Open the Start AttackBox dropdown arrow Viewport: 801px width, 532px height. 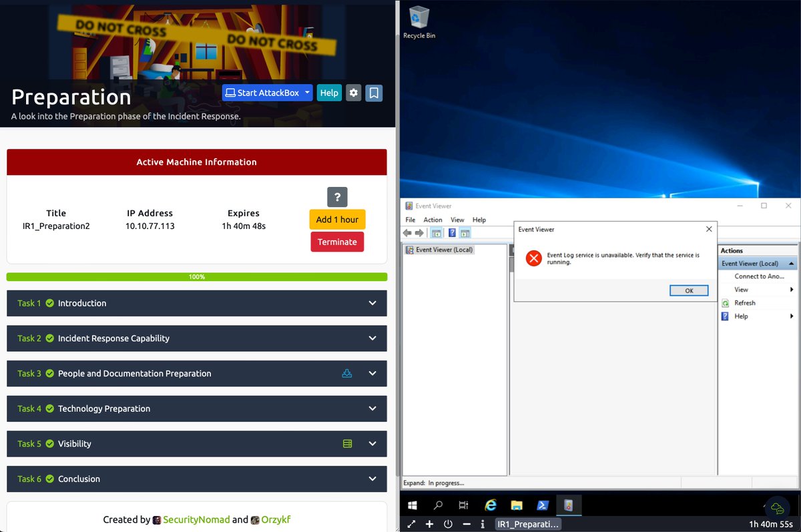pyautogui.click(x=307, y=93)
